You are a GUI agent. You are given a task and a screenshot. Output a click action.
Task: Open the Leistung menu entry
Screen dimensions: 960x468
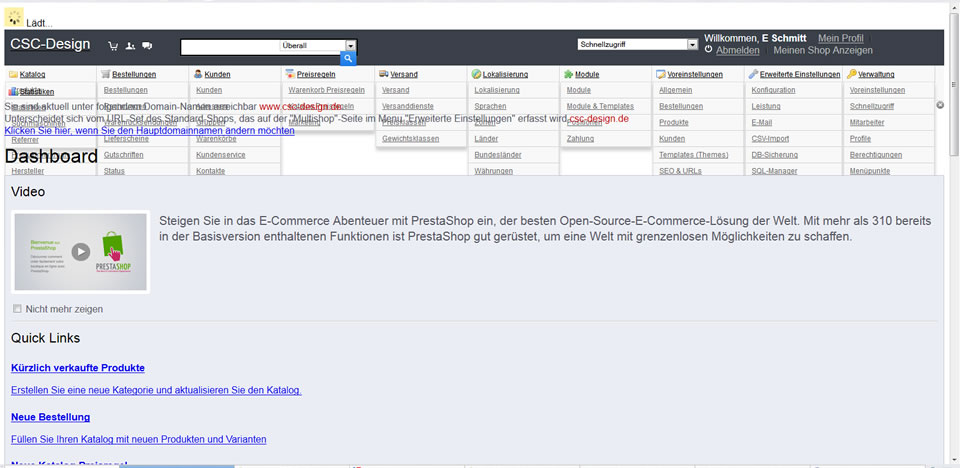(765, 106)
